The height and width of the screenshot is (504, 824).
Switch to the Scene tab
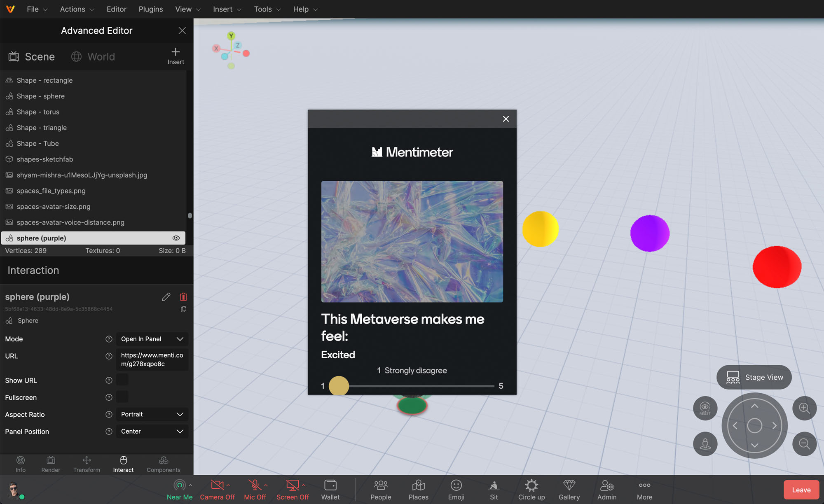coord(32,56)
